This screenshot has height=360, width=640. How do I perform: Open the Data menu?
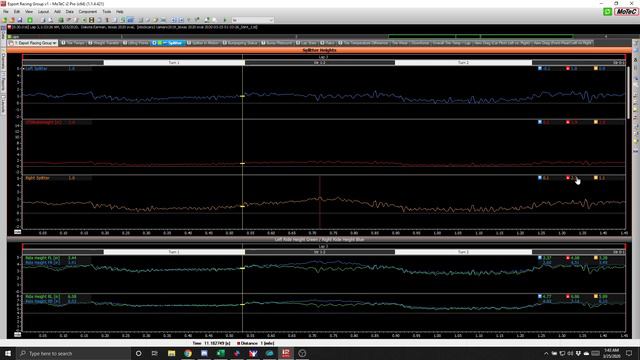(x=70, y=11)
